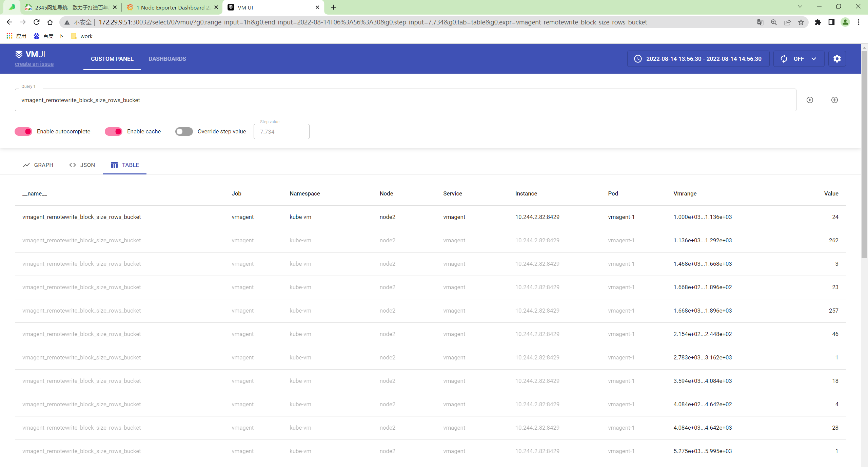
Task: Switch to the GRAPH tab
Action: pos(38,165)
